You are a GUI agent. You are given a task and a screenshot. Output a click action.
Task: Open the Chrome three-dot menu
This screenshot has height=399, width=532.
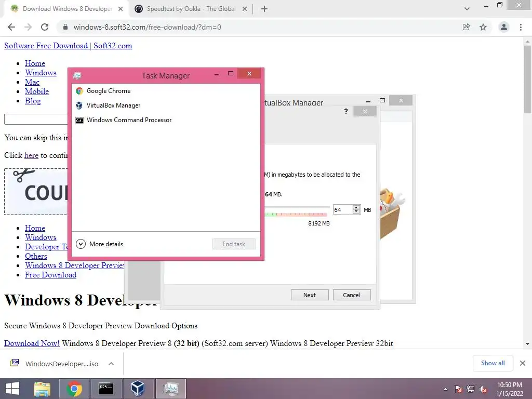pyautogui.click(x=521, y=27)
